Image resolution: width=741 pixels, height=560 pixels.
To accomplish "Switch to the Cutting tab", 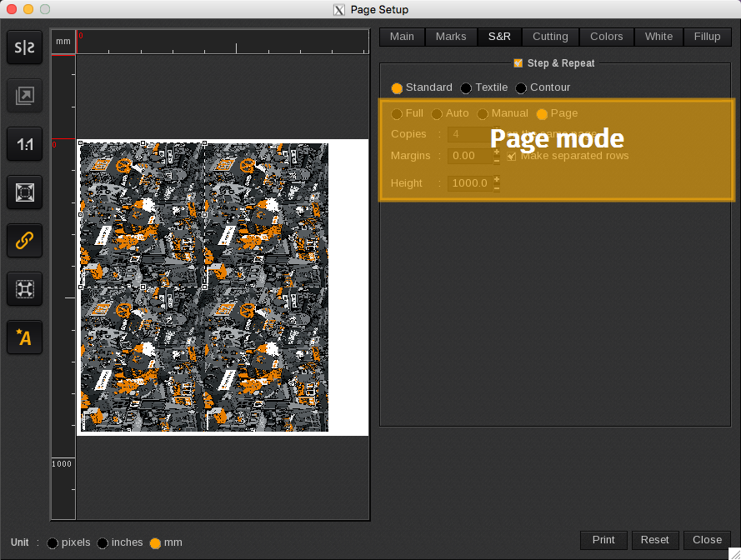I will point(550,37).
